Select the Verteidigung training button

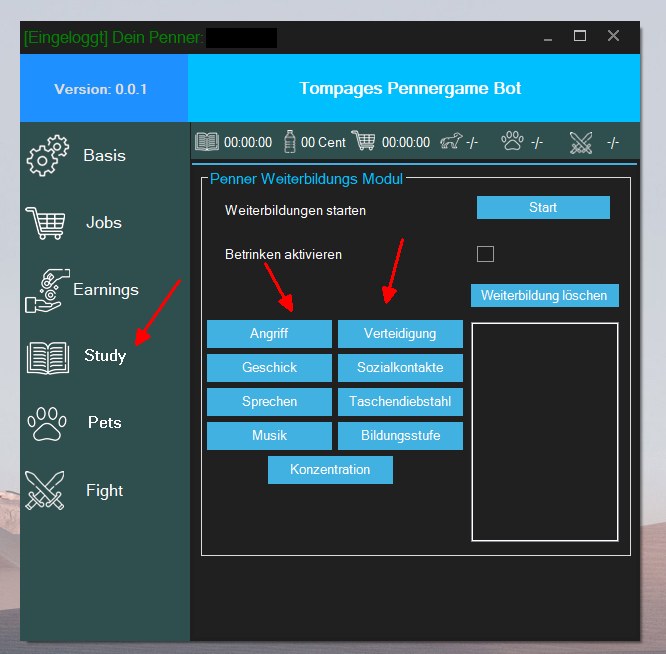(x=400, y=334)
